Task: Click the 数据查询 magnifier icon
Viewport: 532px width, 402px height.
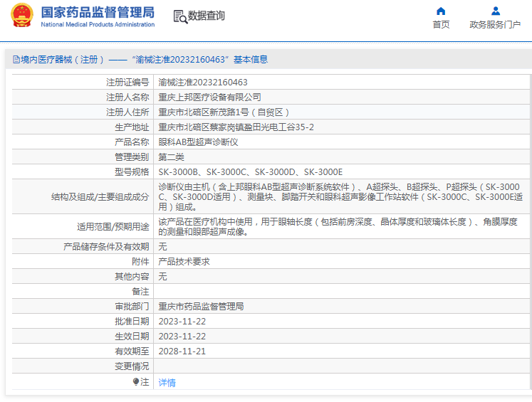Action: click(181, 16)
